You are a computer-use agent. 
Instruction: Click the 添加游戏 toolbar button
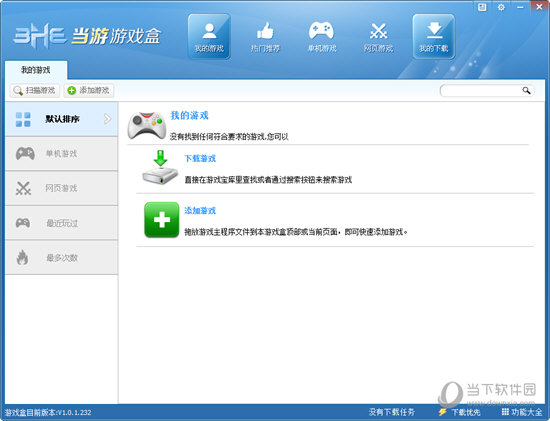tap(89, 91)
